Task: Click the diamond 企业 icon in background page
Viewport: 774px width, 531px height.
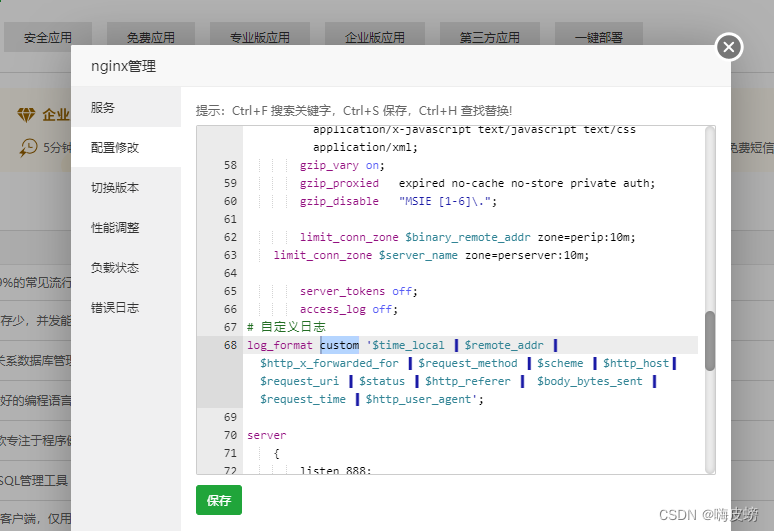Action: pos(26,114)
